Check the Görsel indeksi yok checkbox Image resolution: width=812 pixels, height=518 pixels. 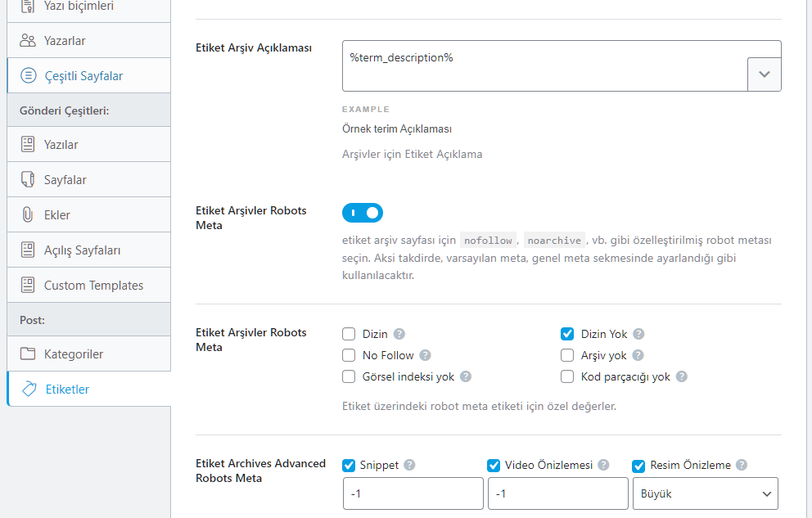point(349,376)
